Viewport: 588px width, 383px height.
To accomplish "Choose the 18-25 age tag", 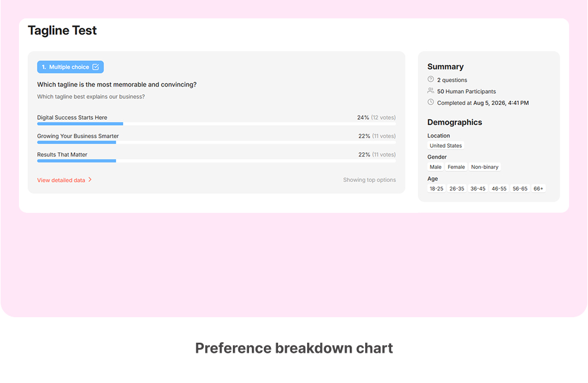I will 436,189.
